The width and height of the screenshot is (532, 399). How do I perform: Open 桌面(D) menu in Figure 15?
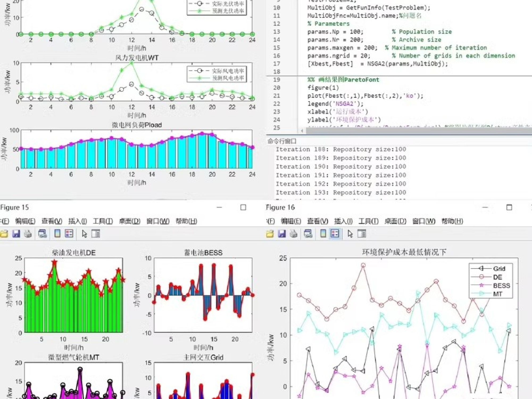coord(130,221)
